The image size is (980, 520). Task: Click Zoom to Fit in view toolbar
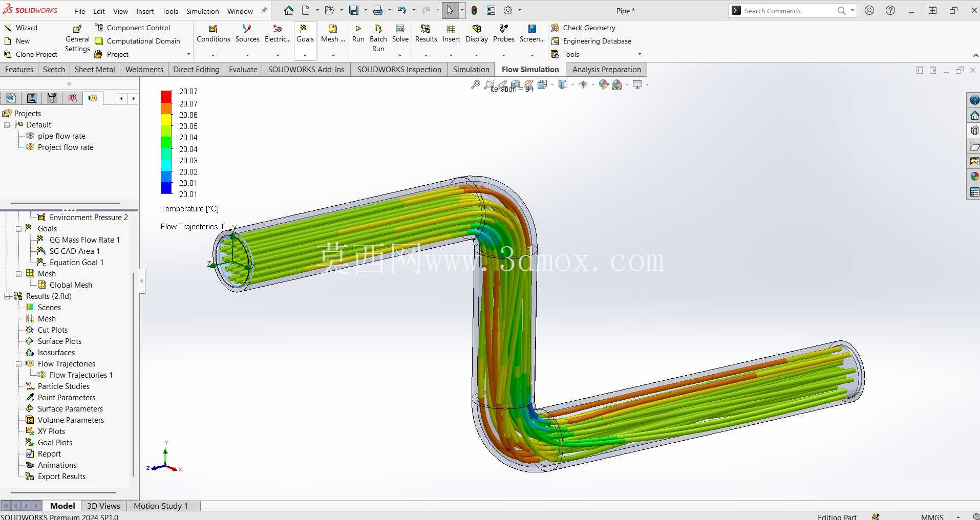coord(475,84)
